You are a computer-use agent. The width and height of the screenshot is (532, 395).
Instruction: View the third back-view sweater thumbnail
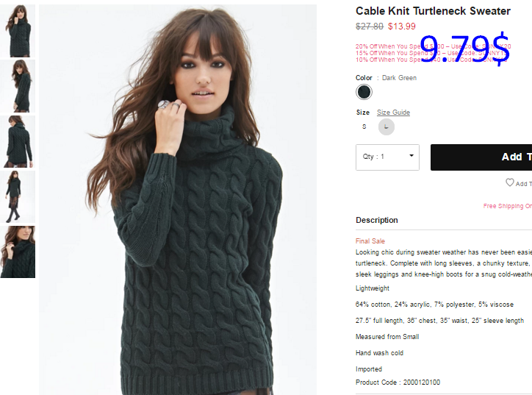[18, 142]
